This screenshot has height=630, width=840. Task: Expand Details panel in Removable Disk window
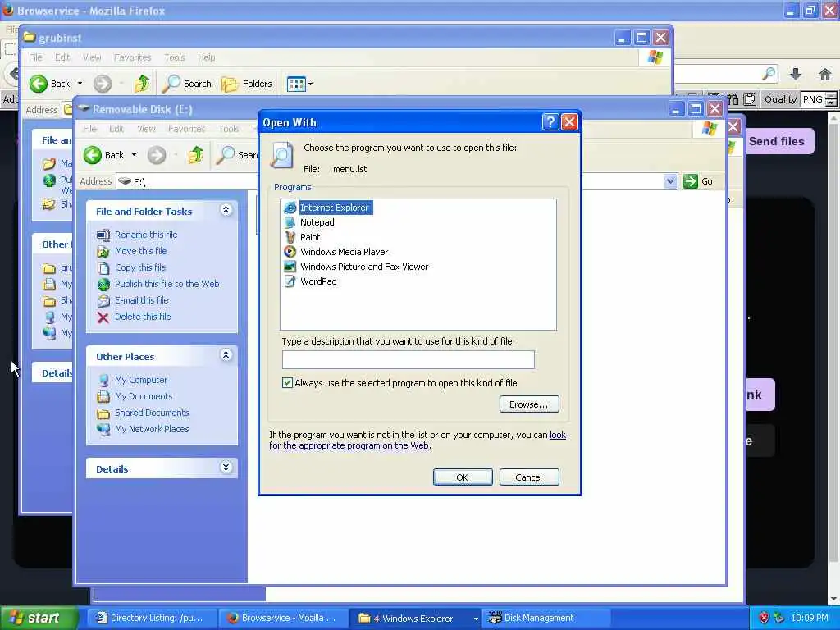226,467
